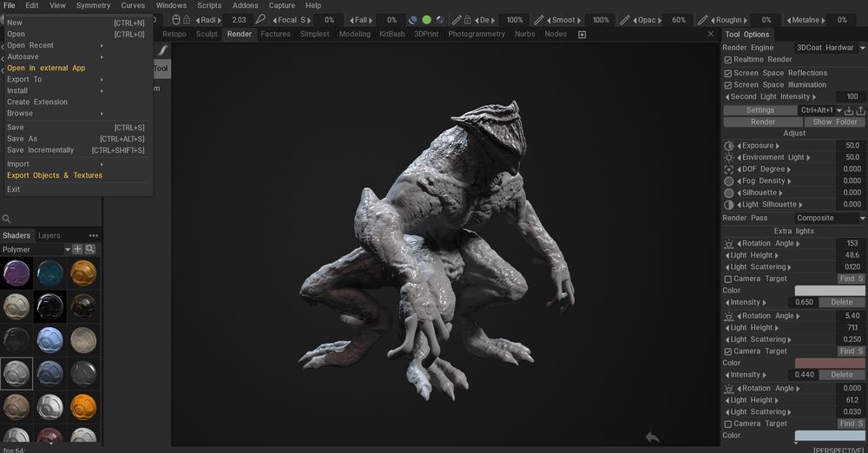Switch to the Layers tab

49,236
